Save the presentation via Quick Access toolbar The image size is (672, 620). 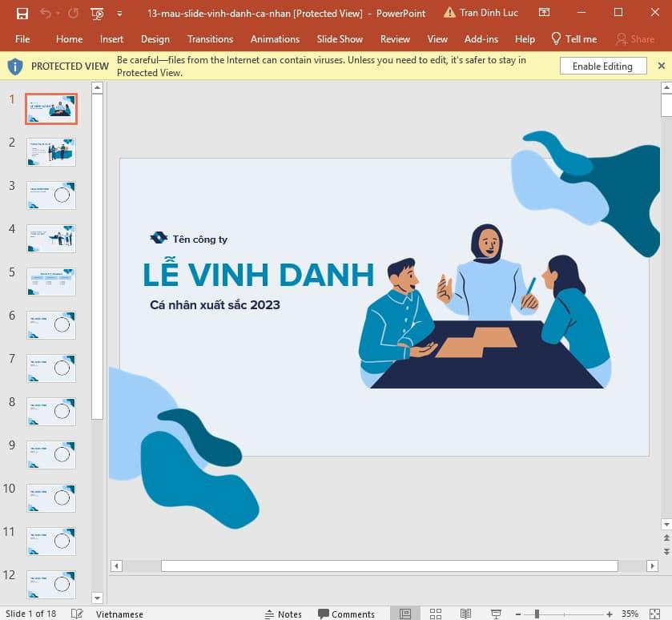[22, 12]
